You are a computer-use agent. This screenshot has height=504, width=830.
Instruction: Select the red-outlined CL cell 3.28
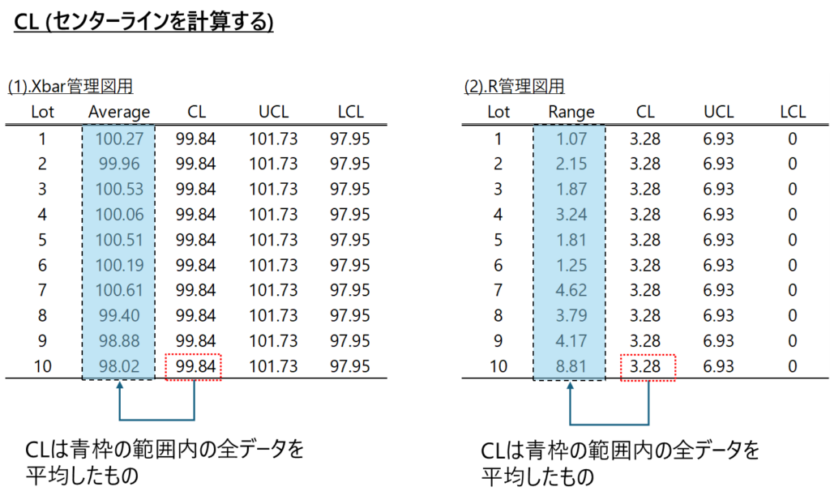pyautogui.click(x=645, y=366)
